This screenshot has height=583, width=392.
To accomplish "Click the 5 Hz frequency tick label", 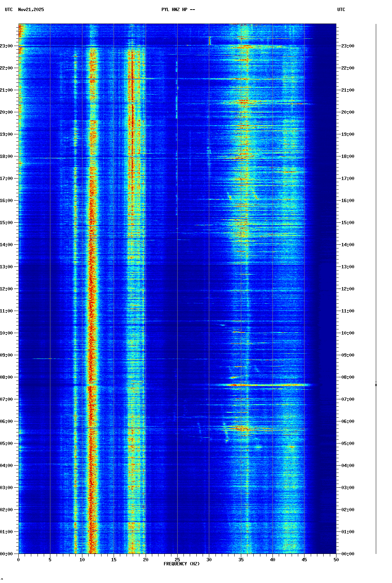I will point(50,560).
